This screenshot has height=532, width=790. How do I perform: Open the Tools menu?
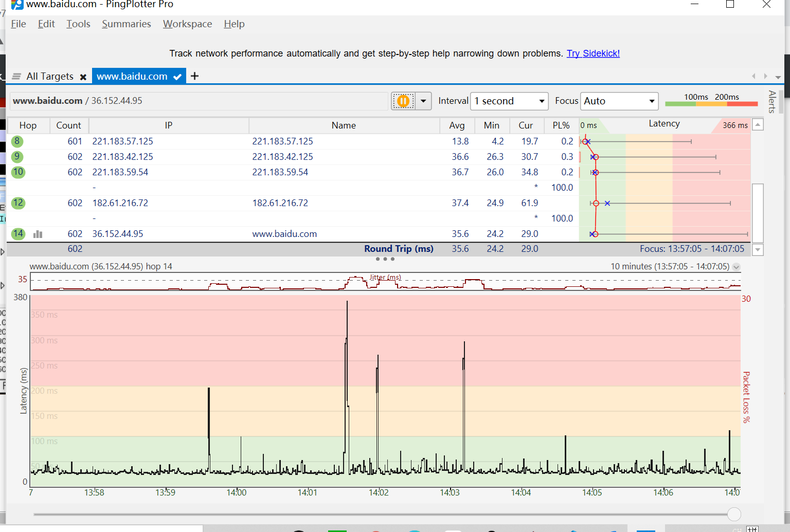pos(78,24)
